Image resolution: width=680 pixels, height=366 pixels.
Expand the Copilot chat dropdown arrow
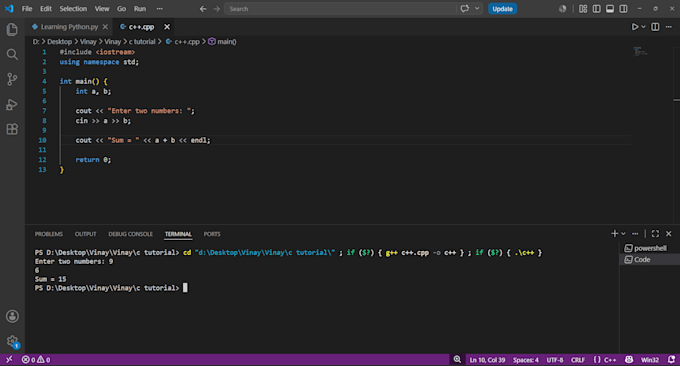[477, 9]
